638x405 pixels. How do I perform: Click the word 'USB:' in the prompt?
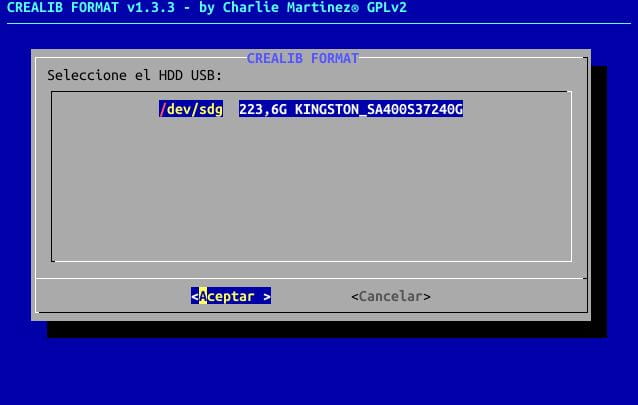[x=207, y=75]
